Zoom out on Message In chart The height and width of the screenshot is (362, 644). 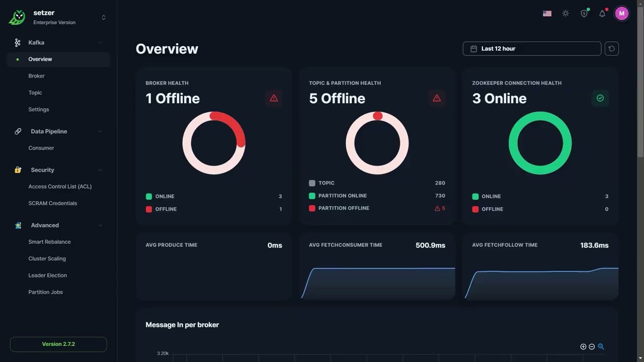click(592, 347)
